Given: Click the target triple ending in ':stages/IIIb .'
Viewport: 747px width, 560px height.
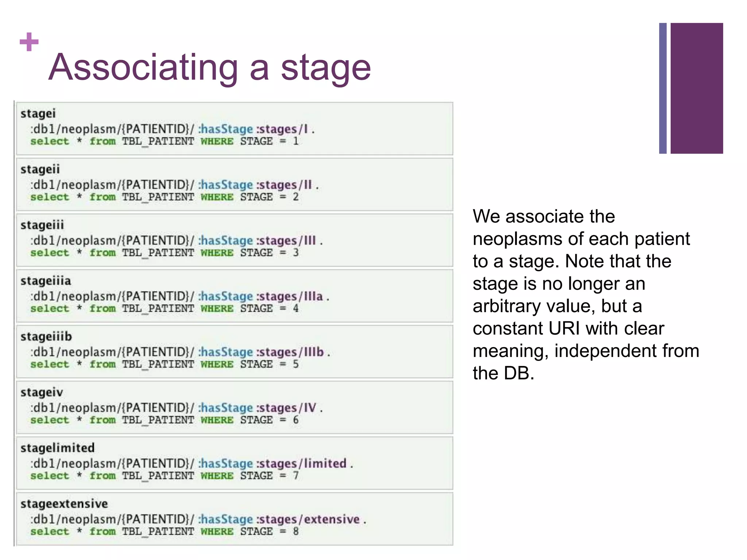Looking at the screenshot, I should click(x=181, y=352).
